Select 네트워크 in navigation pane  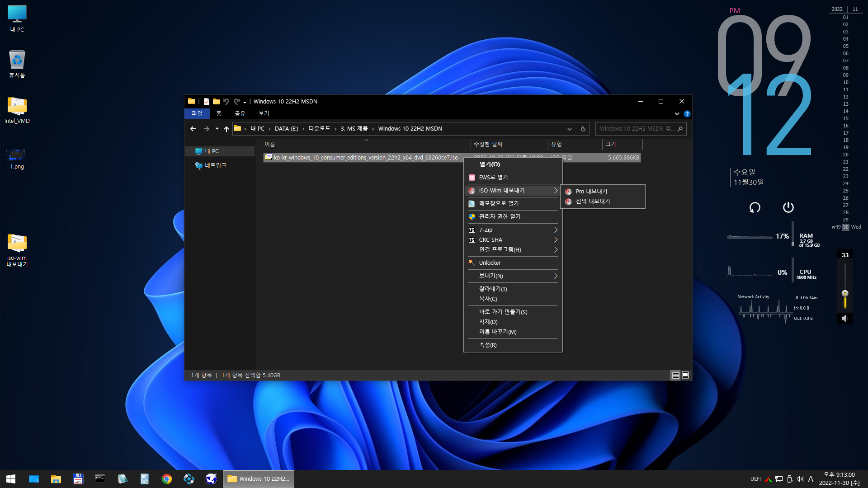coord(220,166)
